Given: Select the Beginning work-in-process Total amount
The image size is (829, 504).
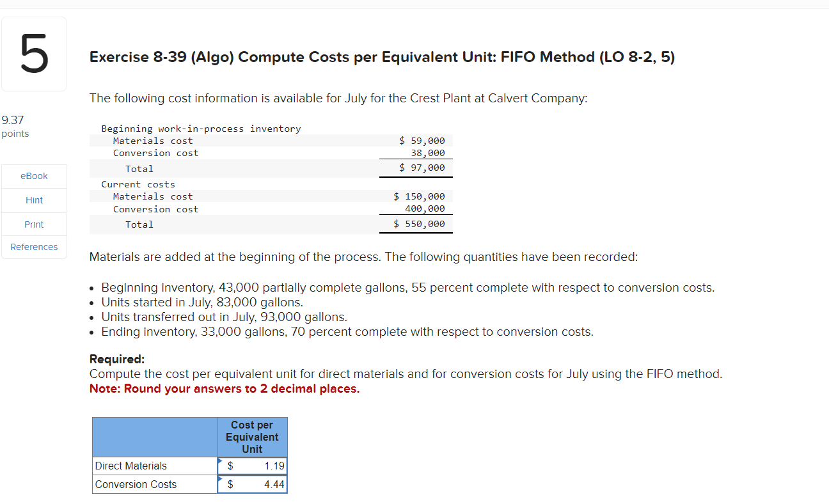Looking at the screenshot, I should [422, 168].
